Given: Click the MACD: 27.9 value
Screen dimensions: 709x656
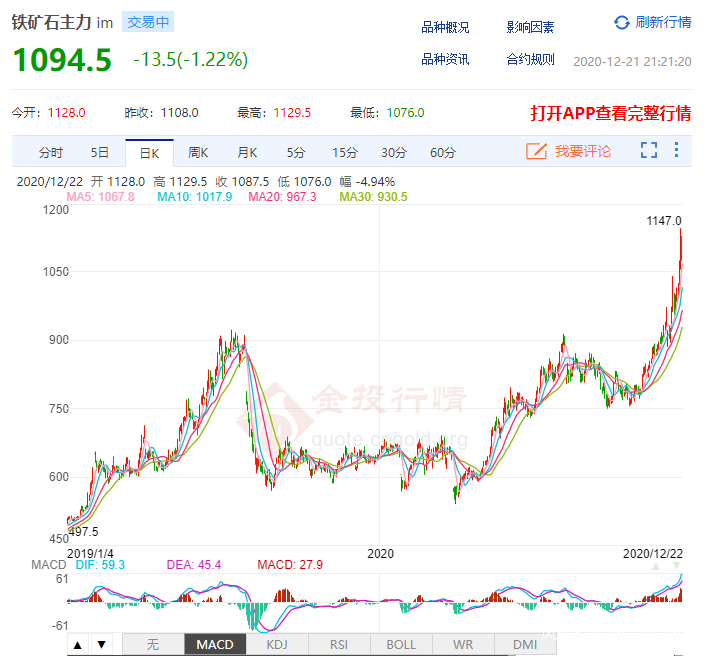Looking at the screenshot, I should pos(290,565).
